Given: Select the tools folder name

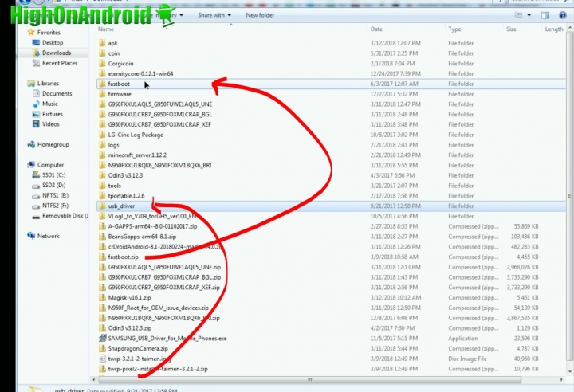Looking at the screenshot, I should [x=114, y=186].
